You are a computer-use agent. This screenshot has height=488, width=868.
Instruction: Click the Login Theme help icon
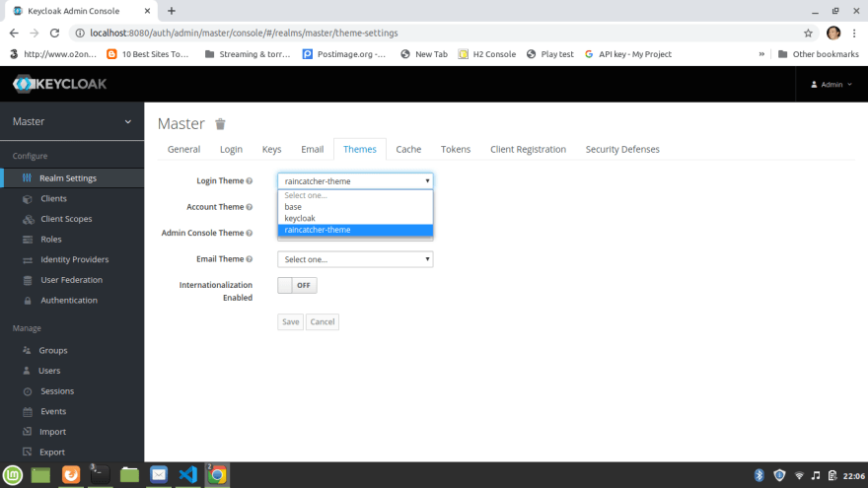pos(250,181)
